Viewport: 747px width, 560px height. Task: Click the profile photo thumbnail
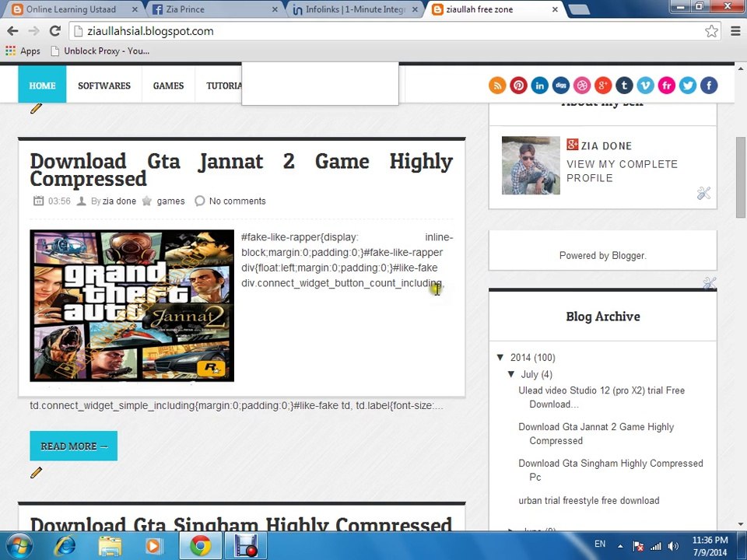531,165
